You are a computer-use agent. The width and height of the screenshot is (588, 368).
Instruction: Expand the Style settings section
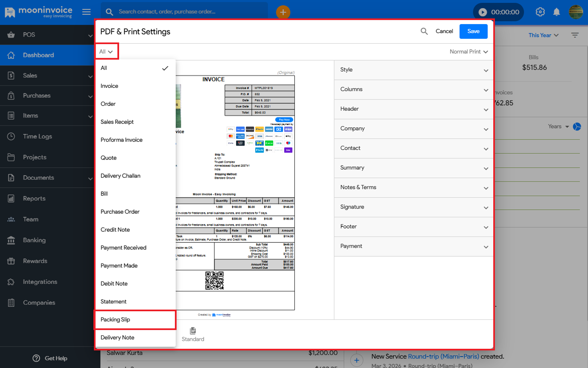pyautogui.click(x=414, y=70)
